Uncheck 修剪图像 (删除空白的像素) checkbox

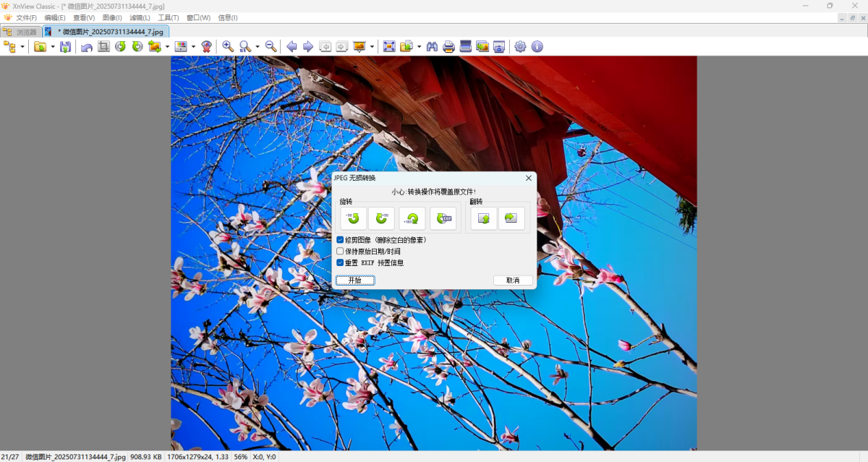pyautogui.click(x=340, y=239)
